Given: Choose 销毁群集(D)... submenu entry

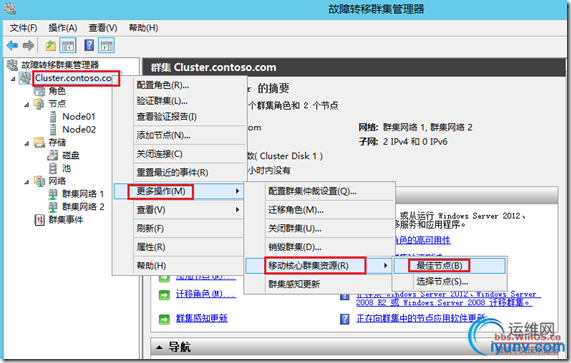Looking at the screenshot, I should (295, 247).
